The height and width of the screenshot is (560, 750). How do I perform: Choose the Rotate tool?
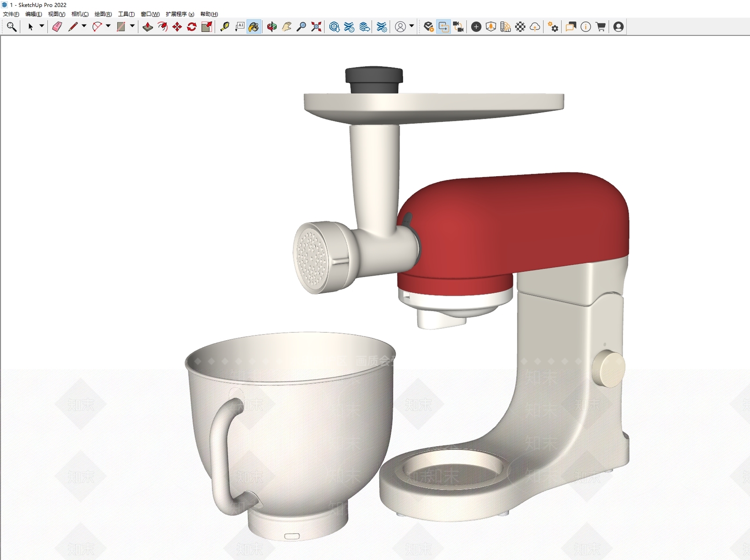tap(192, 27)
